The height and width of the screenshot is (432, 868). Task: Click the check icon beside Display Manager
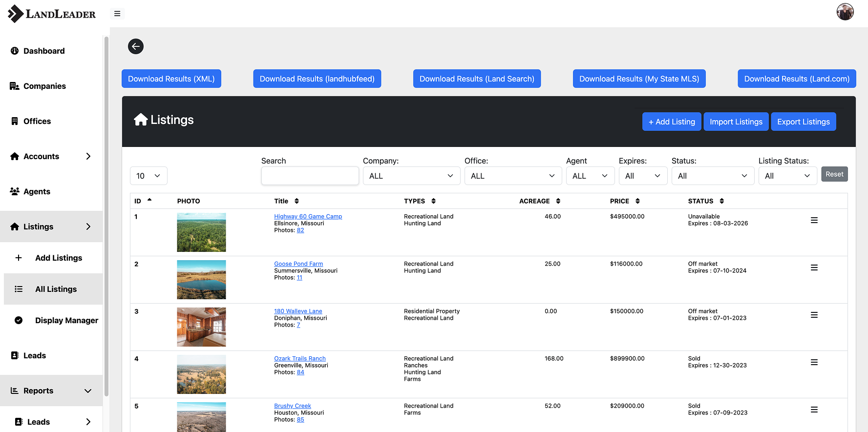19,320
